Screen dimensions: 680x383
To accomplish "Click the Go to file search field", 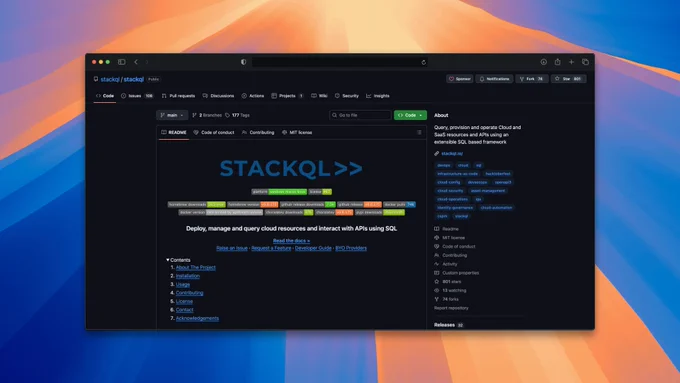I will (360, 115).
